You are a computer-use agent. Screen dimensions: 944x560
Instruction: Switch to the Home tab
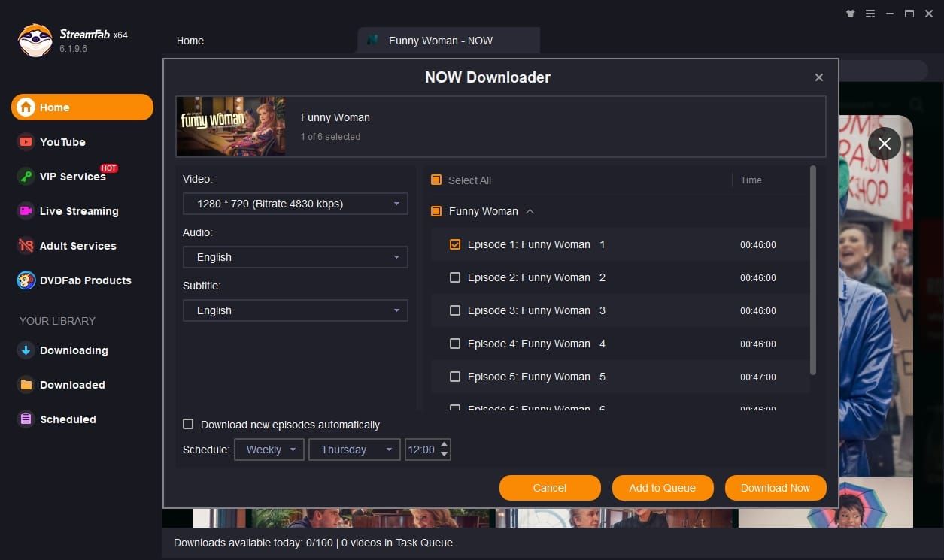pyautogui.click(x=190, y=41)
